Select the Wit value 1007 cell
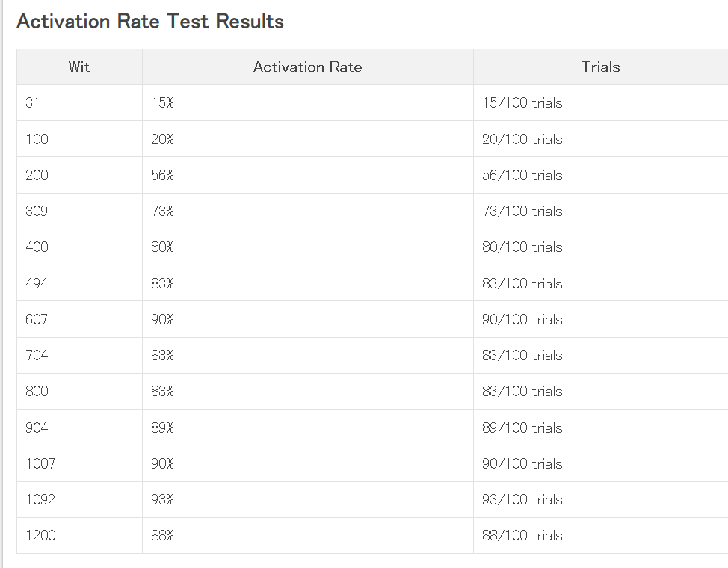 [79, 463]
